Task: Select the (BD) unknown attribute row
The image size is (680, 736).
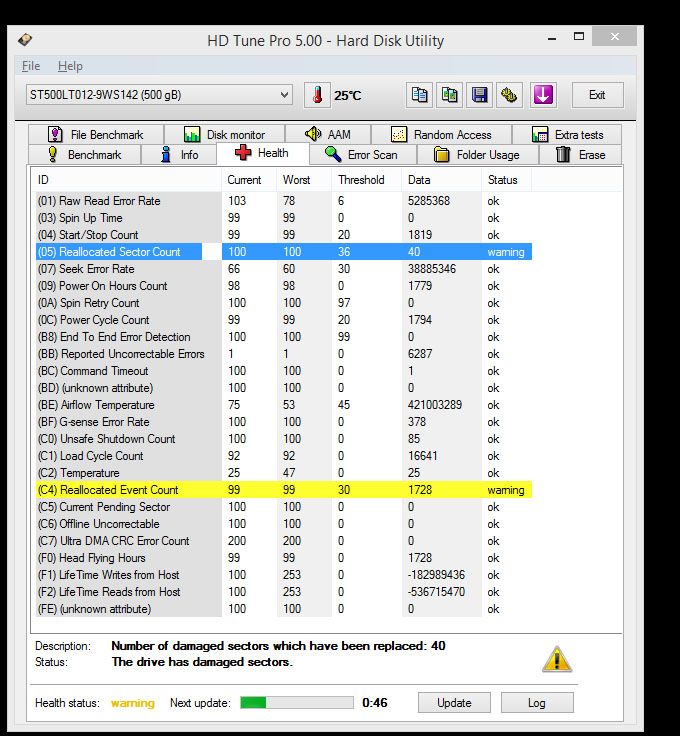Action: click(283, 388)
